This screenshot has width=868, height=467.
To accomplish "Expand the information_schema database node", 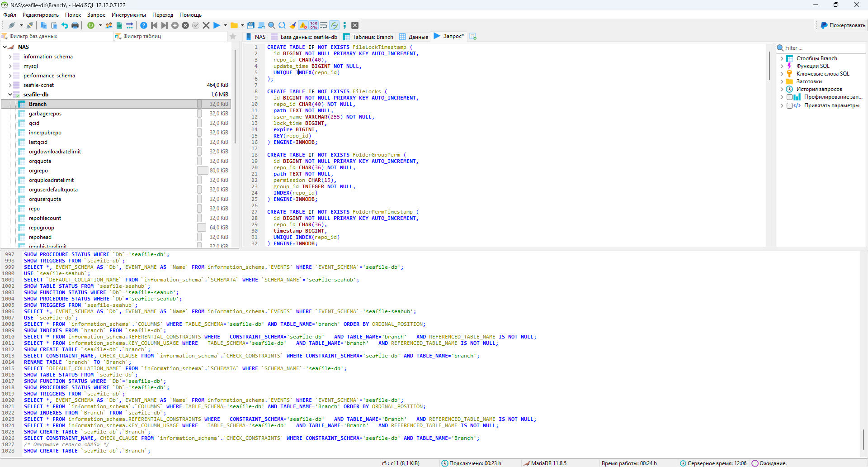I will click(10, 57).
